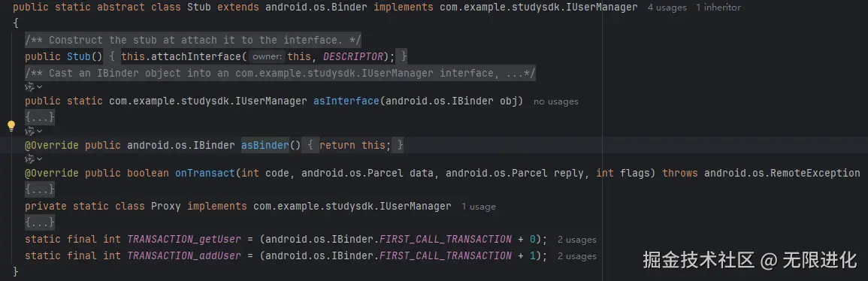Expand folded body under onTransact method
This screenshot has height=281, width=868.
click(40, 189)
